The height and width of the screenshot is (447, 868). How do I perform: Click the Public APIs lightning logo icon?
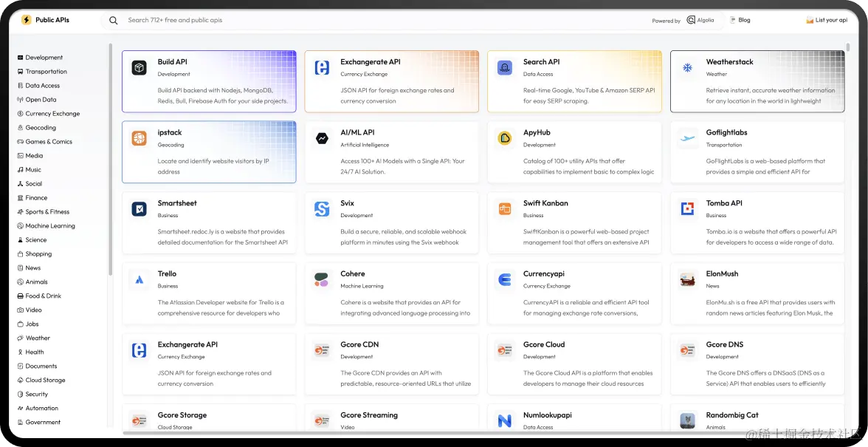[x=26, y=20]
